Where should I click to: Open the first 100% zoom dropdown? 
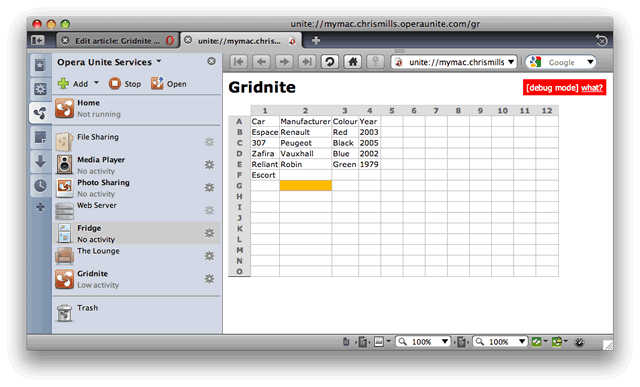pyautogui.click(x=445, y=341)
